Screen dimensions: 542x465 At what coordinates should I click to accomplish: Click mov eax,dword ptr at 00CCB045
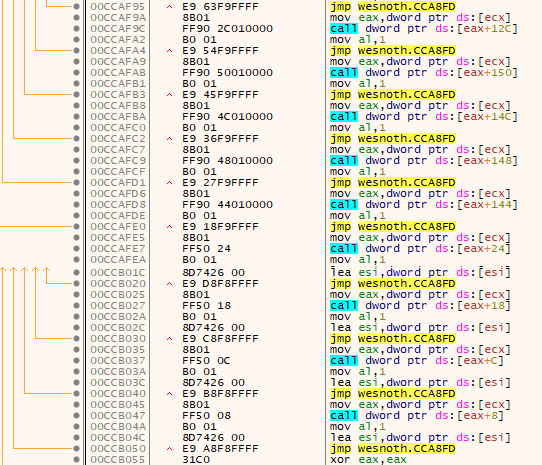click(x=420, y=404)
